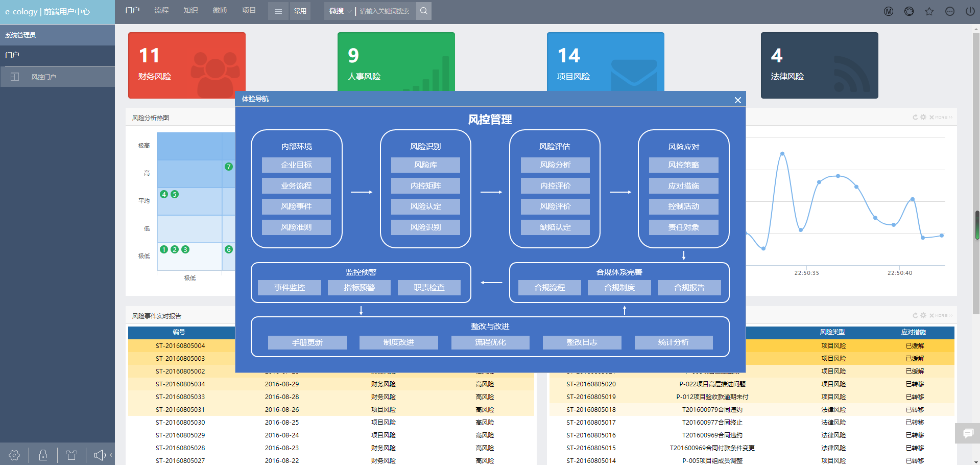Click 统计分析 button
The width and height of the screenshot is (980, 465).
tap(674, 342)
